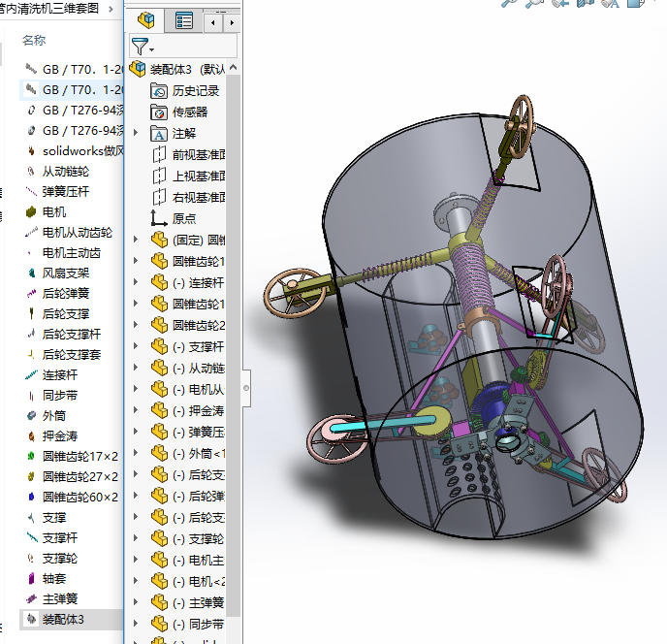Select the highlighted GB / T70. 1-2 file

click(73, 89)
